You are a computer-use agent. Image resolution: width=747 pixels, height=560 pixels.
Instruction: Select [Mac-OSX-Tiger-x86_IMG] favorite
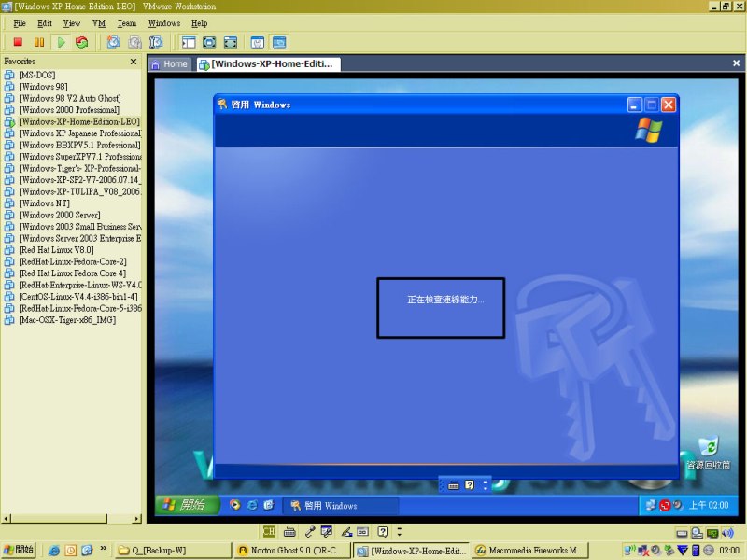67,320
